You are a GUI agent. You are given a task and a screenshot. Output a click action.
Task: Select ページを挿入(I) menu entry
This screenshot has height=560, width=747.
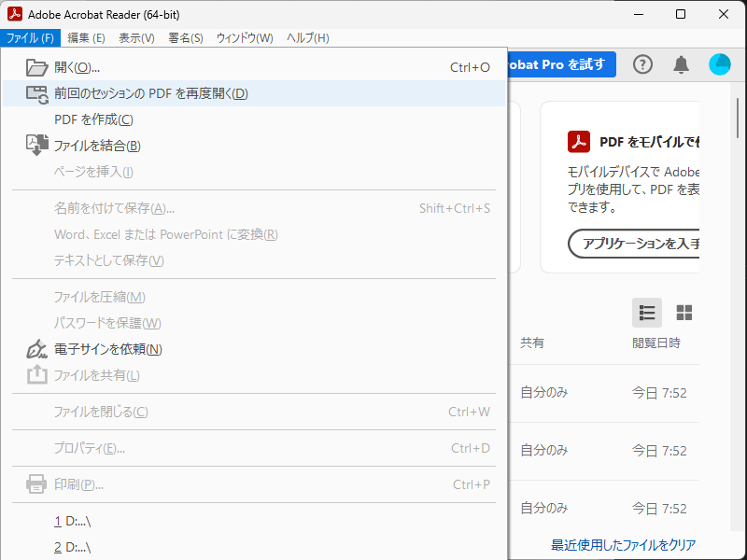click(x=254, y=172)
